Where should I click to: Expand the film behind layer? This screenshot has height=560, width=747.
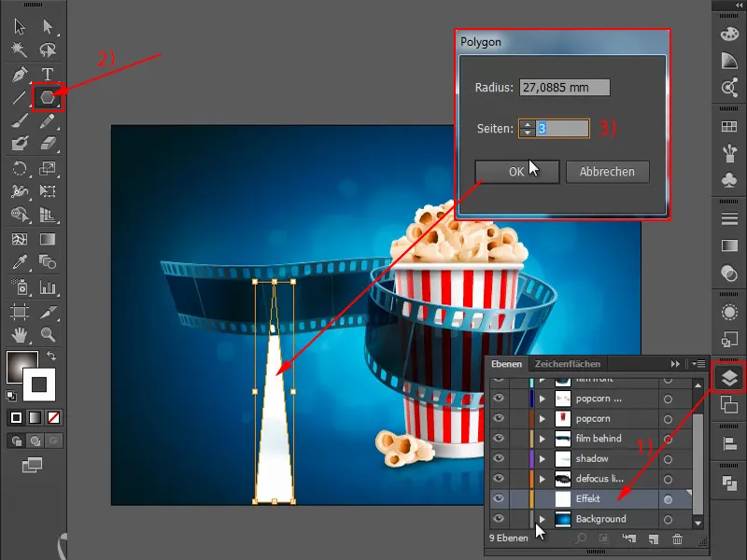point(543,439)
